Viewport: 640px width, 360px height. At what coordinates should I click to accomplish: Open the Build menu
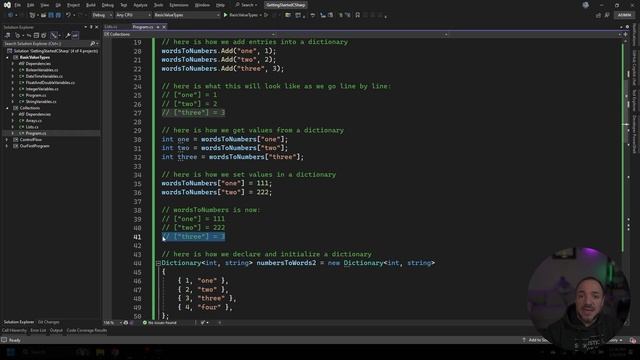91,5
